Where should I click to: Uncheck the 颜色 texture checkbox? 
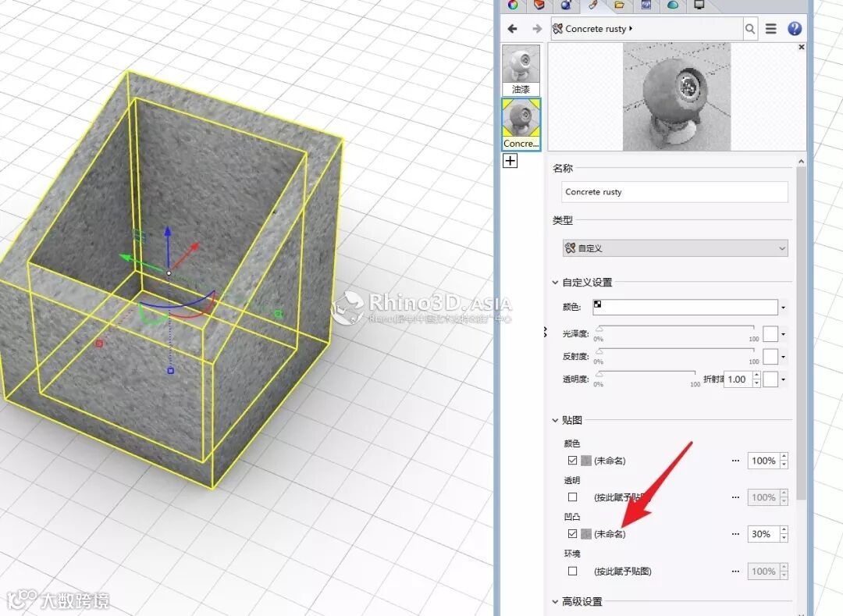pos(573,461)
